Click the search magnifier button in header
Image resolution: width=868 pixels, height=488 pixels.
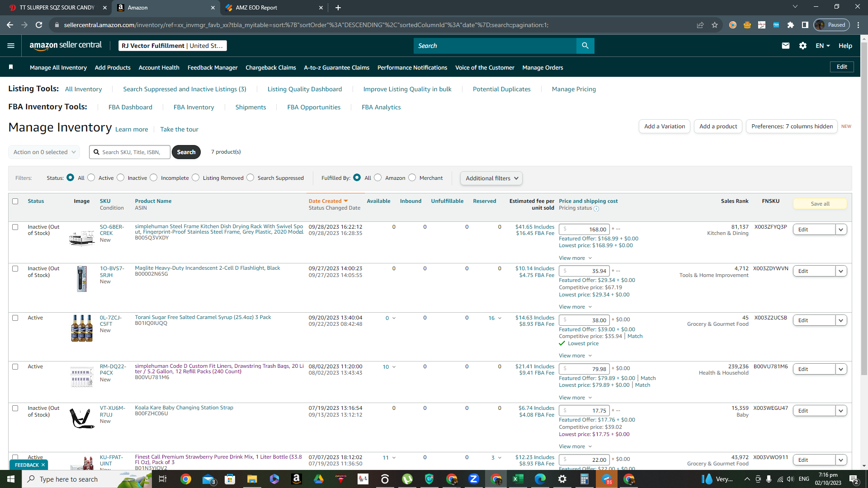(x=585, y=46)
